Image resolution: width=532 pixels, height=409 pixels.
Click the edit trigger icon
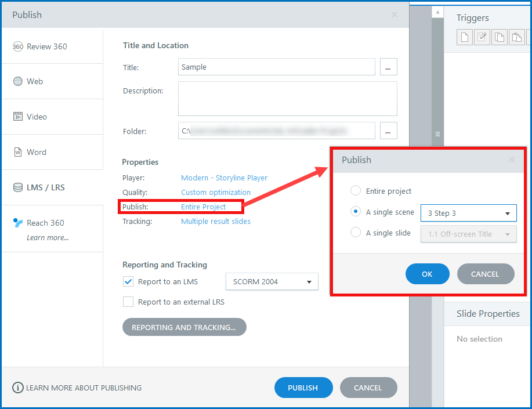pos(482,37)
